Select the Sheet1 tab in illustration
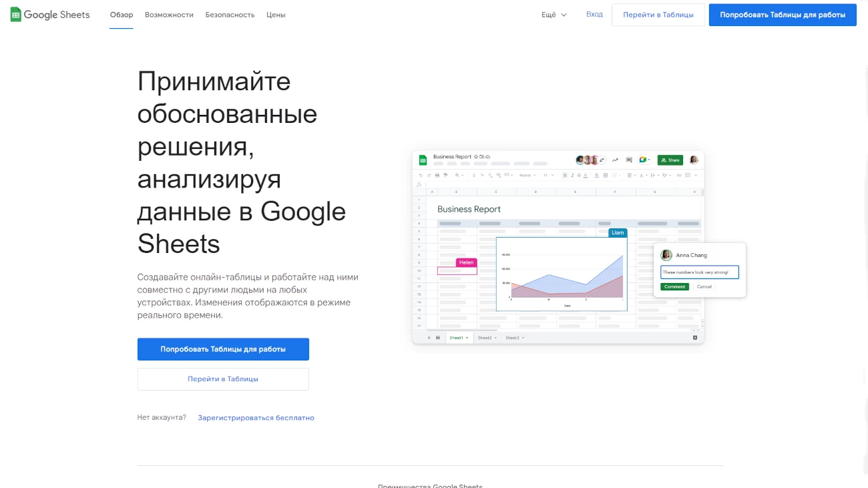Image resolution: width=868 pixels, height=488 pixels. pyautogui.click(x=459, y=338)
